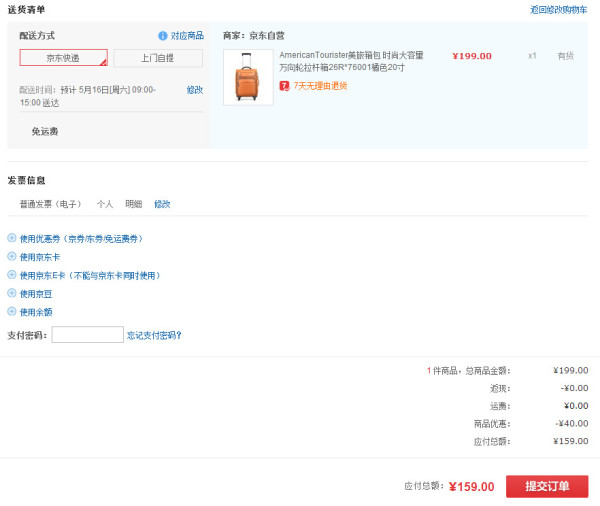The width and height of the screenshot is (600, 506).
Task: Click quantity x1 in item row
Action: (x=532, y=56)
